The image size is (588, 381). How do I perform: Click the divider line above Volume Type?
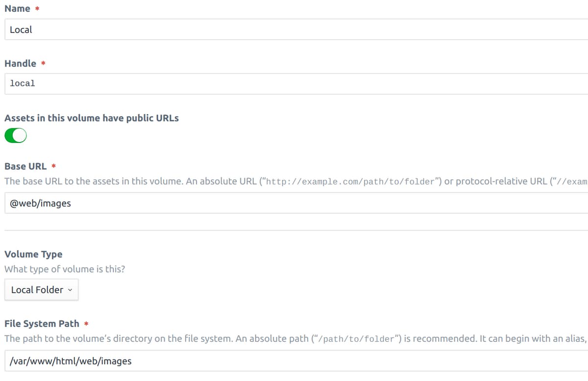pyautogui.click(x=296, y=230)
